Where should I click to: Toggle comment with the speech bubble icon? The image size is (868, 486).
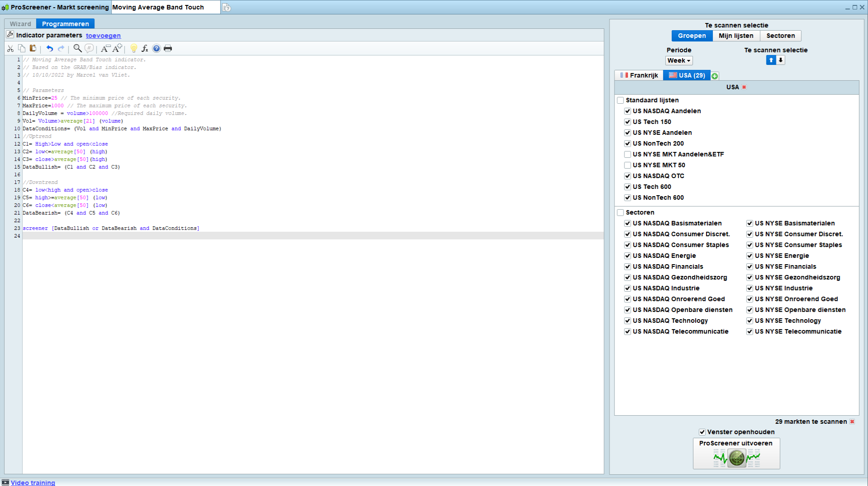tap(89, 48)
